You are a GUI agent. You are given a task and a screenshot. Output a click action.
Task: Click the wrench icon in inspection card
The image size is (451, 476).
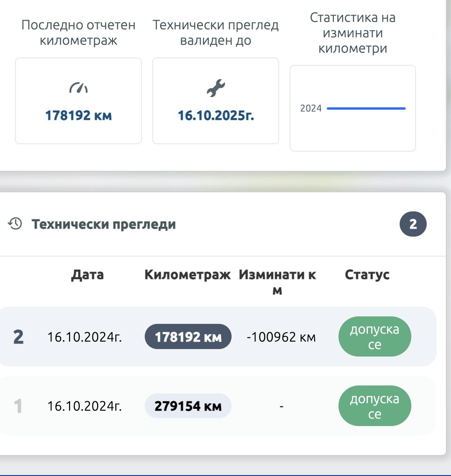click(216, 88)
